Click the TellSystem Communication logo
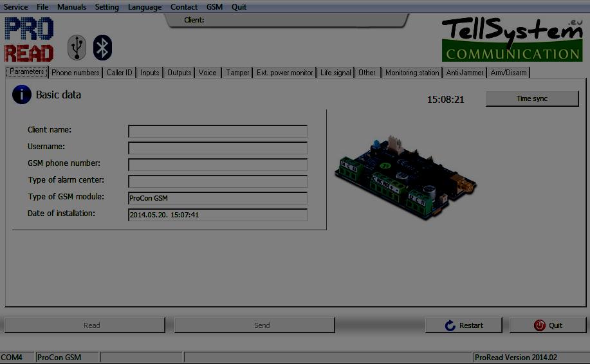590x364 pixels. click(512, 39)
